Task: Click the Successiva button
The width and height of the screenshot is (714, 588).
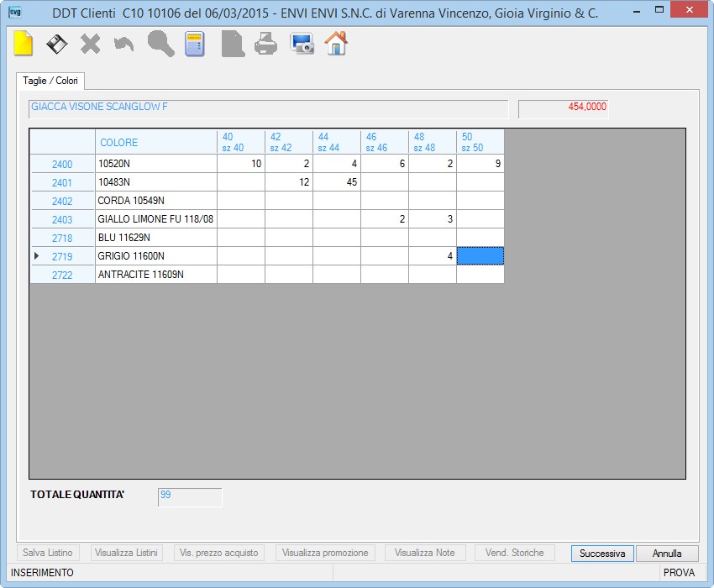Action: (x=602, y=554)
